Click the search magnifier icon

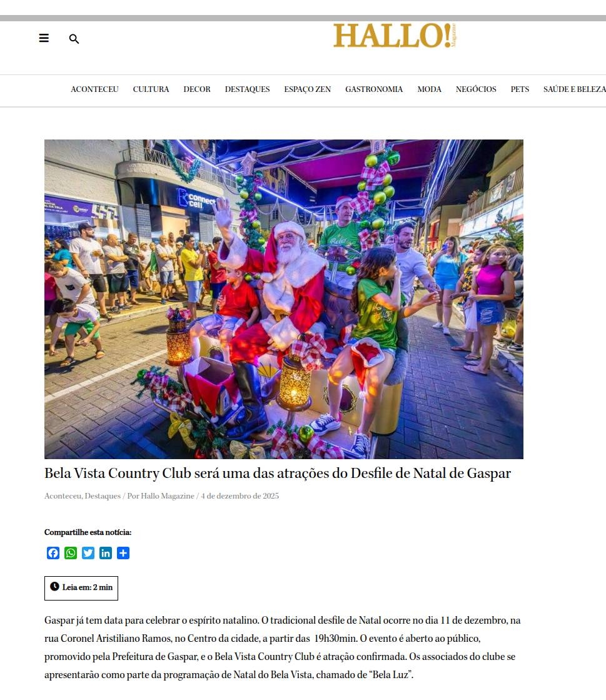pos(74,39)
